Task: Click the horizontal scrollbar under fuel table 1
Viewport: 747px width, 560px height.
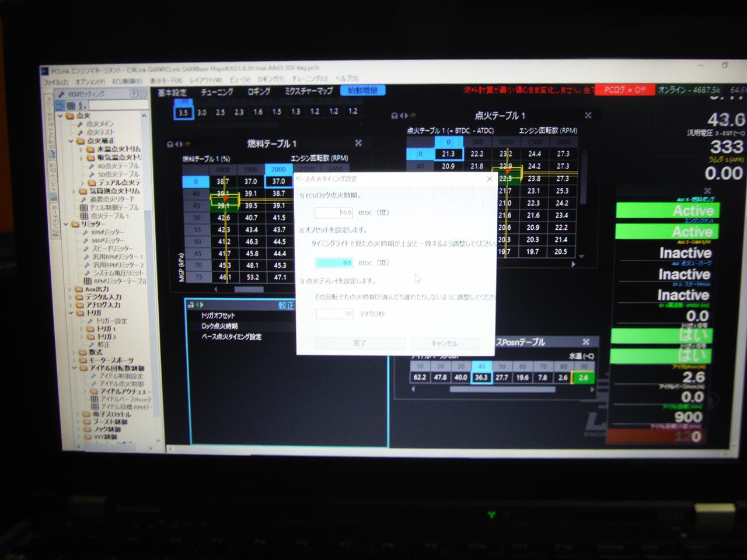Action: (249, 289)
